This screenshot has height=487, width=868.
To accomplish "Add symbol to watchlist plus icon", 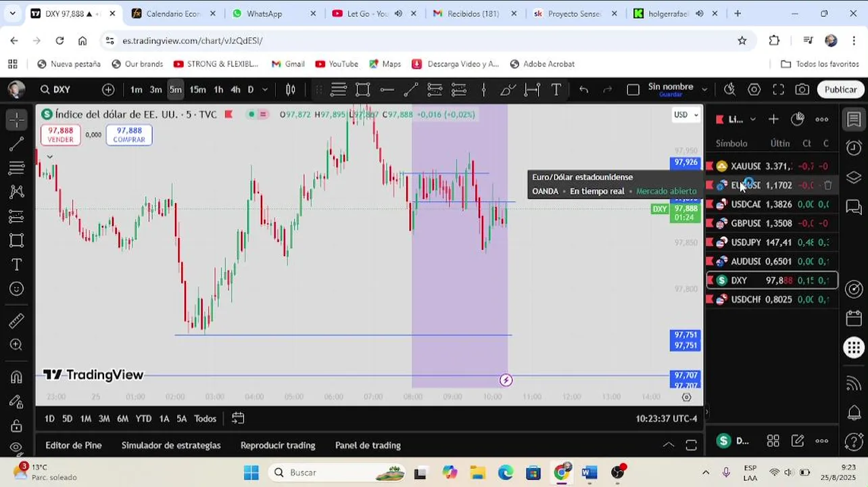I will [x=773, y=119].
